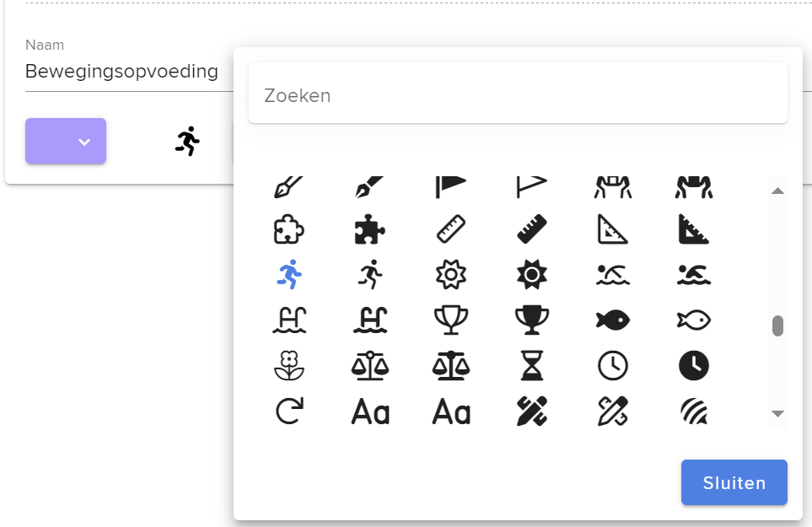The image size is (812, 527).
Task: Open the purple color dropdown
Action: click(66, 142)
